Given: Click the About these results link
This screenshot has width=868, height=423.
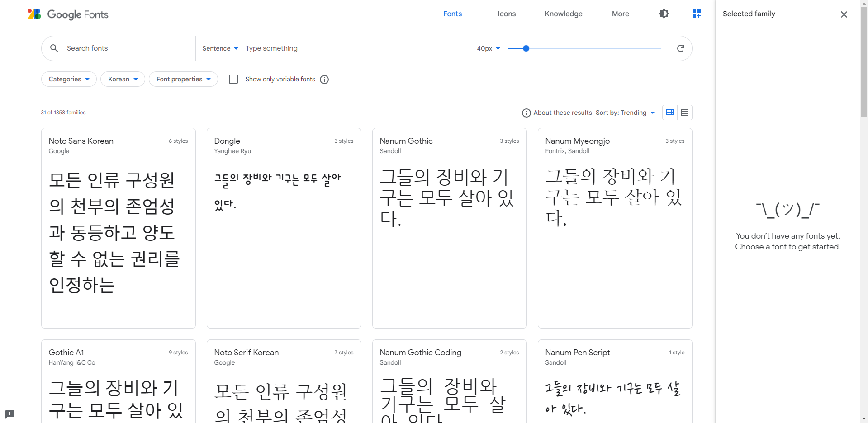Looking at the screenshot, I should point(562,113).
